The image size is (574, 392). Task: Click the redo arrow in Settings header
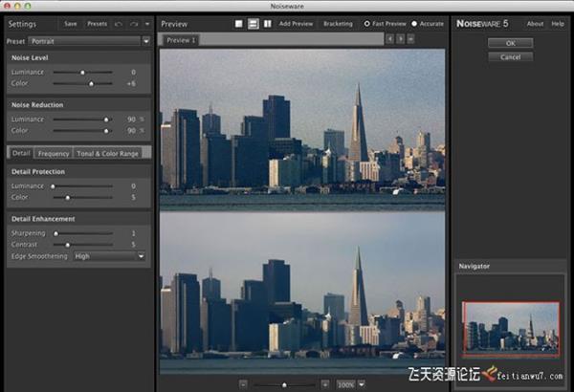[135, 23]
